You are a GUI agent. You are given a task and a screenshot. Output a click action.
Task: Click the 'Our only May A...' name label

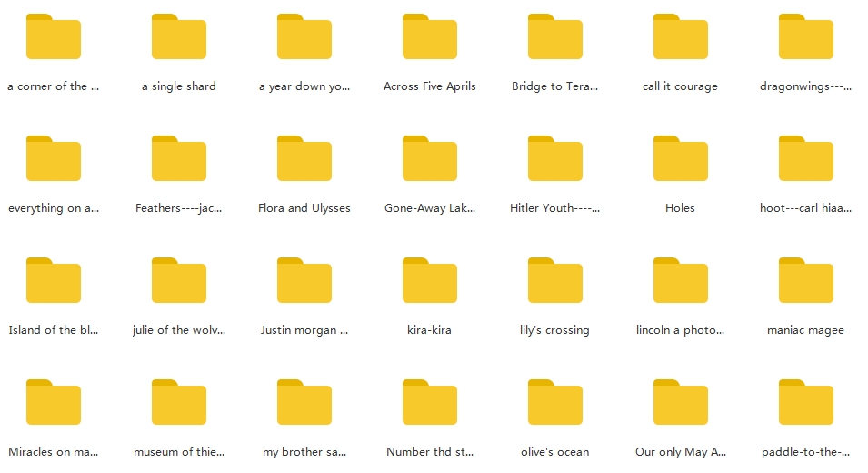681,452
